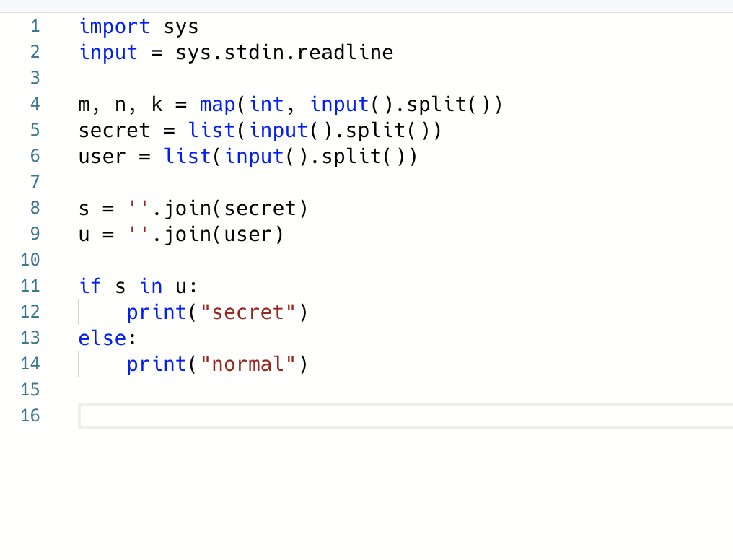This screenshot has height=560, width=733.
Task: Click the 'secret' variable on line 5
Action: (114, 131)
